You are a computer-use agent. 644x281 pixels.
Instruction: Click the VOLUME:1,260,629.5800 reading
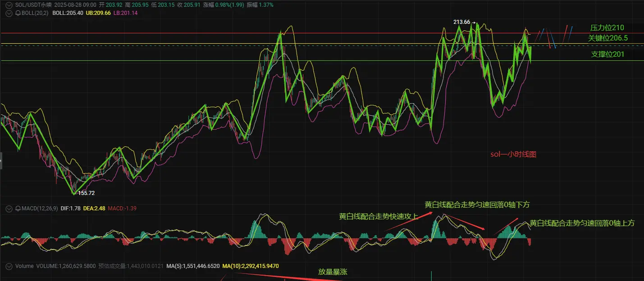[x=66, y=266]
